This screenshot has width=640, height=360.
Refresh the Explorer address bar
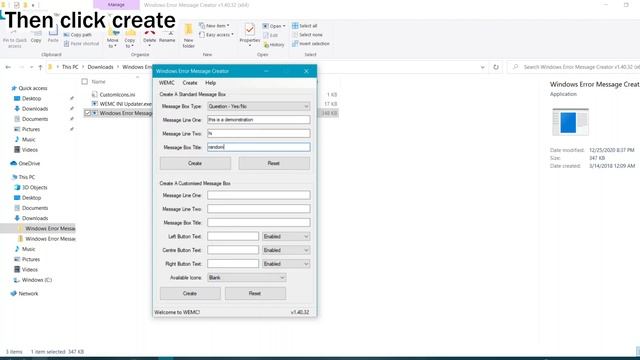[496, 67]
